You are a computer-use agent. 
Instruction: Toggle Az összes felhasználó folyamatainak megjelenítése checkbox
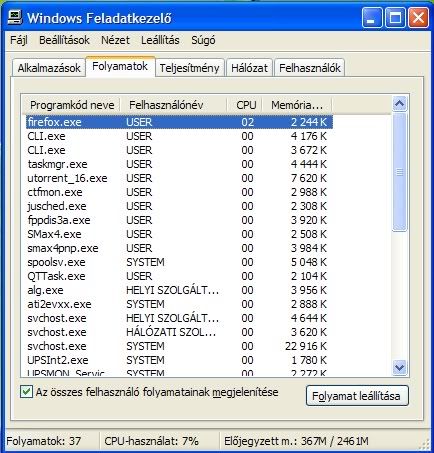26,392
